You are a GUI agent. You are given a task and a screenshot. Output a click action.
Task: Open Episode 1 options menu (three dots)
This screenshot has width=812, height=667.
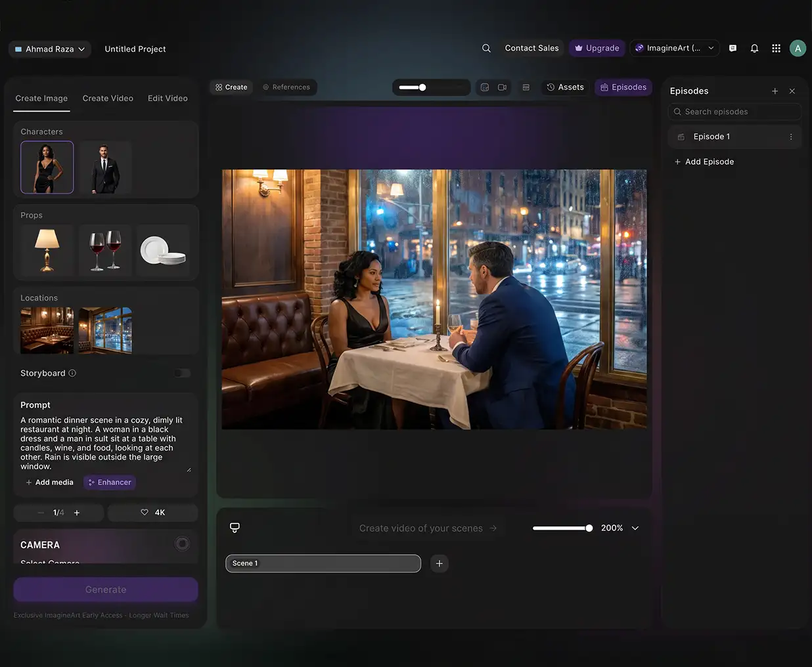(x=791, y=137)
